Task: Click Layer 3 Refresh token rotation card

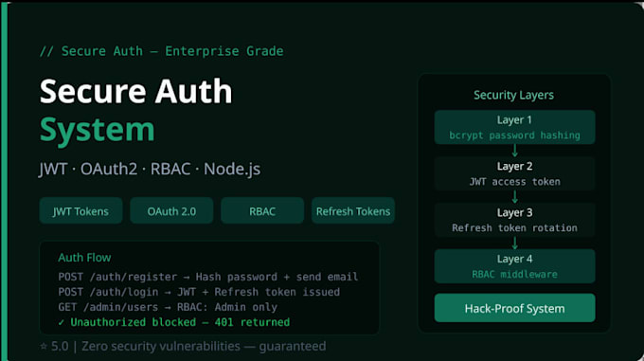Action: coord(514,220)
